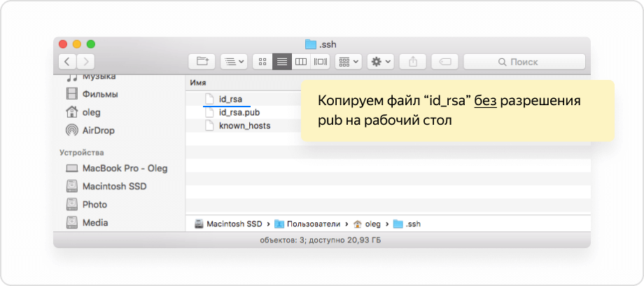Open the item arrangement dropdown
Screen dimensions: 644x286
point(348,62)
